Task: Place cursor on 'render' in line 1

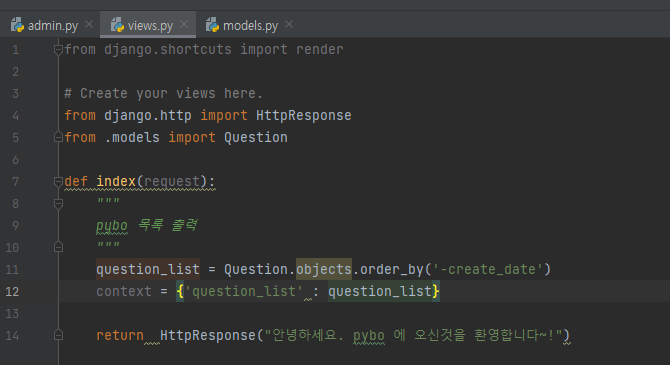Action: pos(320,50)
